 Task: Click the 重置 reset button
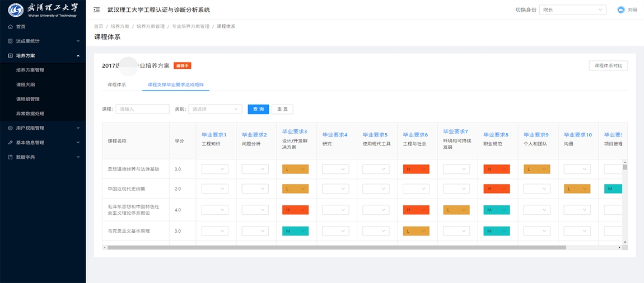click(x=283, y=109)
